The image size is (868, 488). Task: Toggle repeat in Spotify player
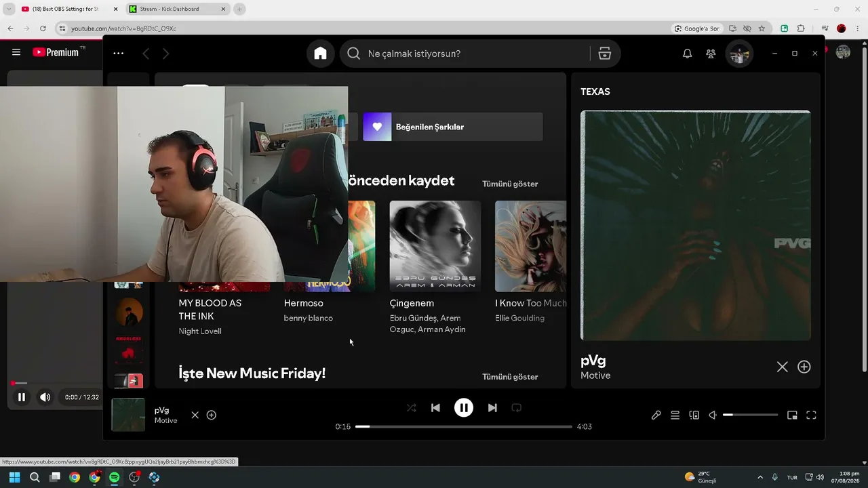pyautogui.click(x=517, y=408)
